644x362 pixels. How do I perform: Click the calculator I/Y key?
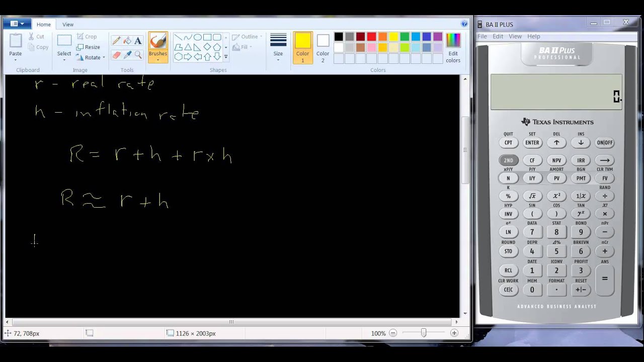[x=532, y=178]
